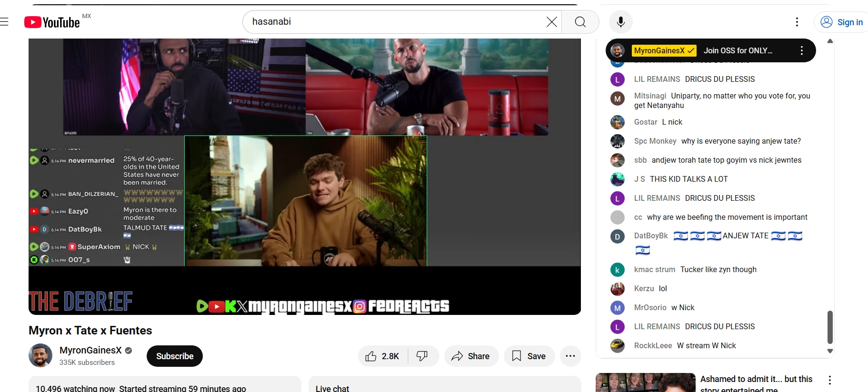Open pinned MyronGainesX message options menu

click(x=802, y=50)
